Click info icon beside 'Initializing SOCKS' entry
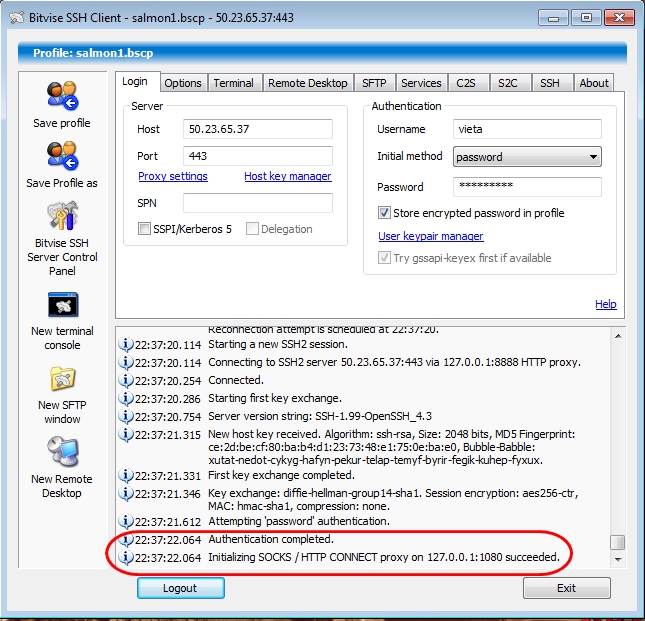 pos(125,557)
